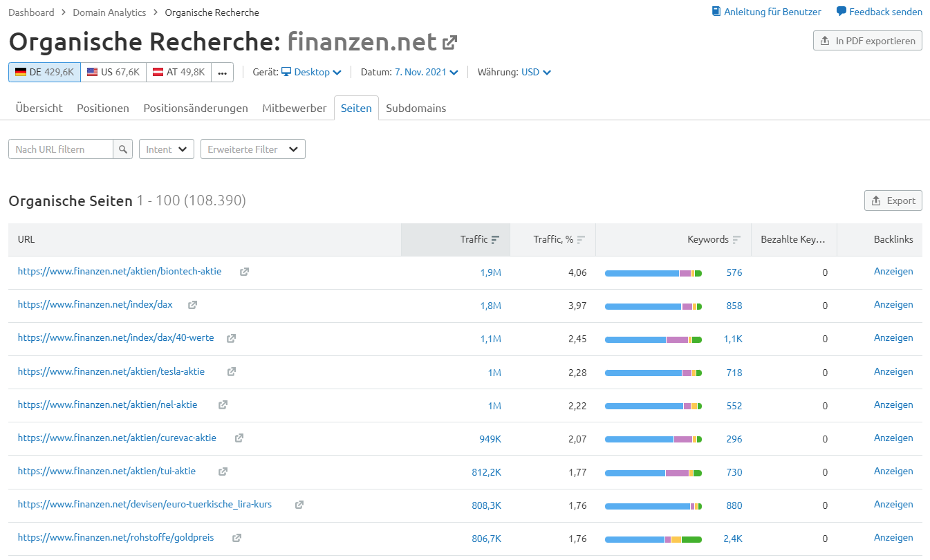Click keyword distribution bar for tui-aktie row

(x=653, y=473)
